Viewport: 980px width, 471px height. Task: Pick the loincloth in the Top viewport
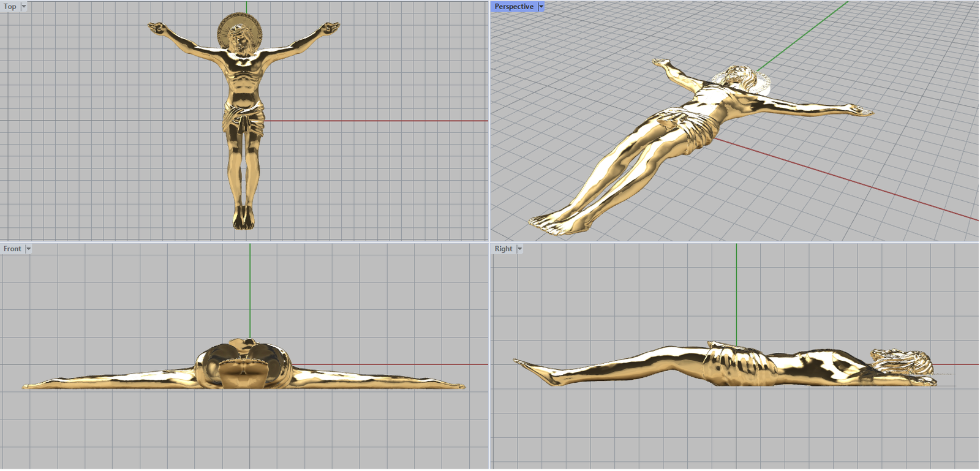(244, 118)
